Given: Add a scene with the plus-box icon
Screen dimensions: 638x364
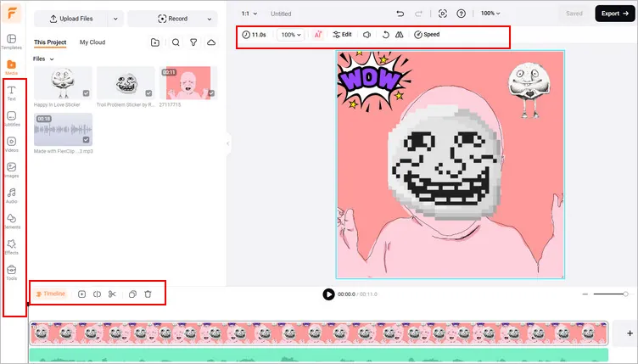Looking at the screenshot, I should (81, 294).
